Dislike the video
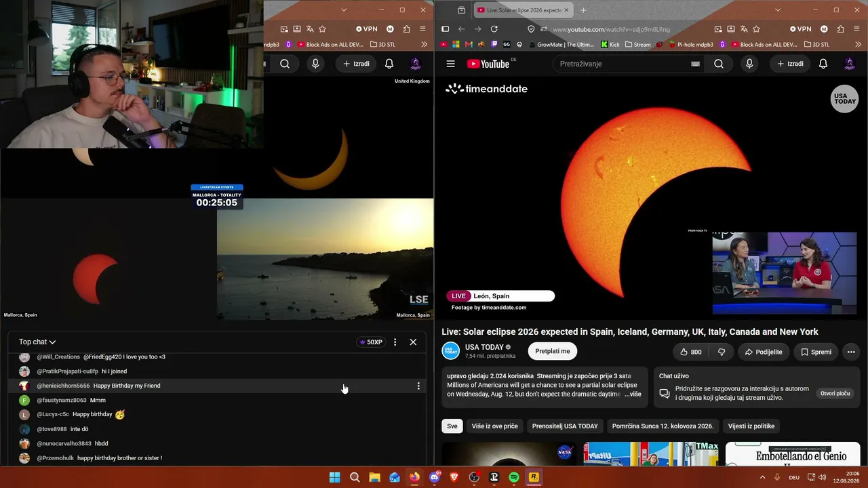The image size is (868, 488). [x=722, y=352]
